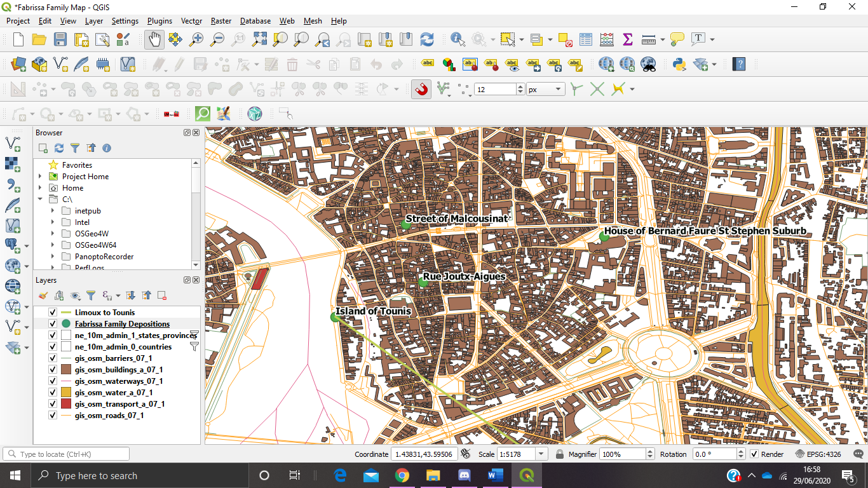Open the Plugins menu
868x488 pixels.
point(159,21)
